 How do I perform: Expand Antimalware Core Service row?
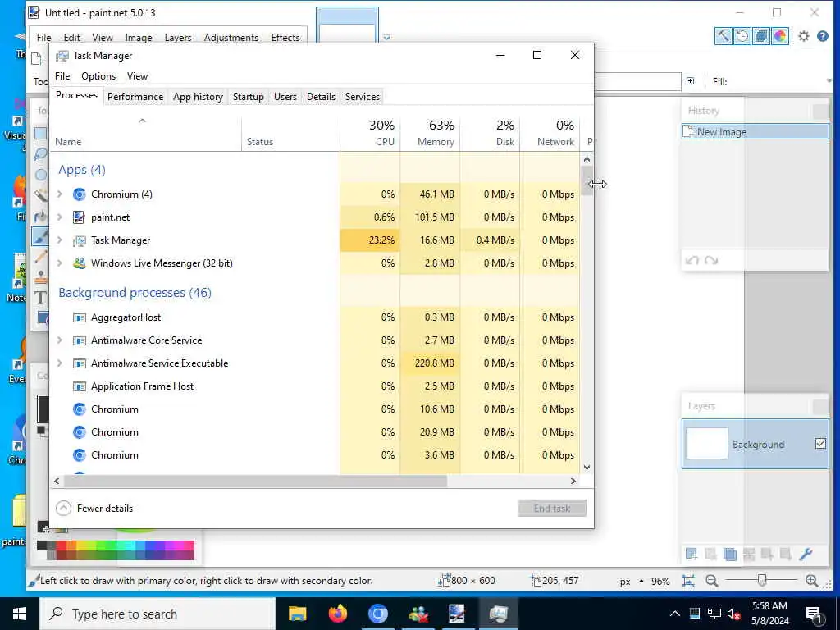pos(60,340)
